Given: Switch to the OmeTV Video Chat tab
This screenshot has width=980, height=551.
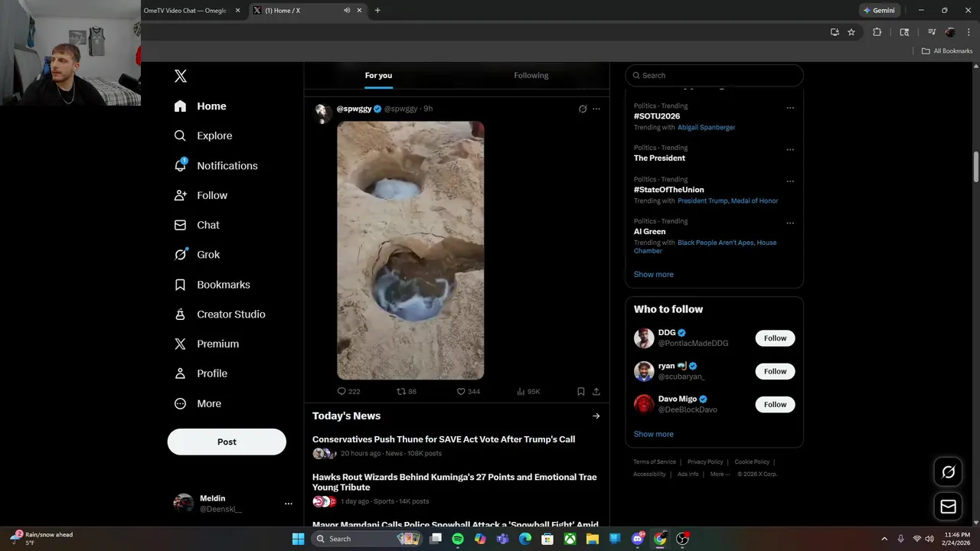Looking at the screenshot, I should click(186, 11).
